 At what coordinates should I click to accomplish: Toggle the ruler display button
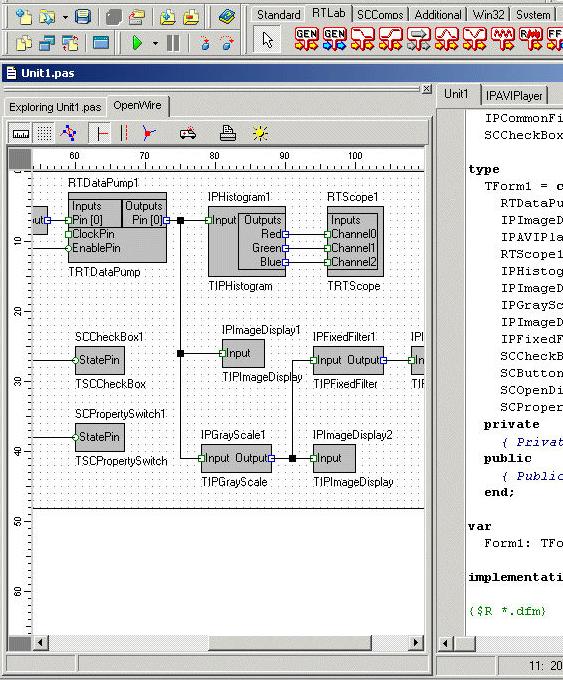click(x=20, y=133)
